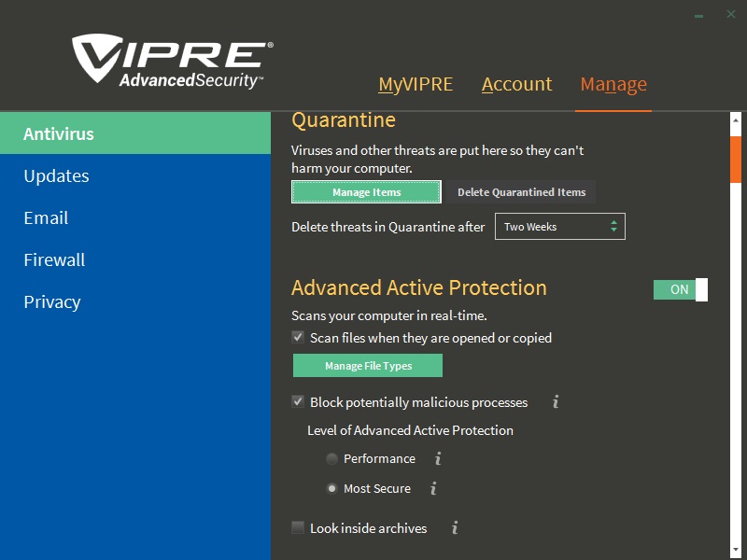The image size is (747, 560).
Task: Select Antivirus in the sidebar
Action: pyautogui.click(x=135, y=133)
